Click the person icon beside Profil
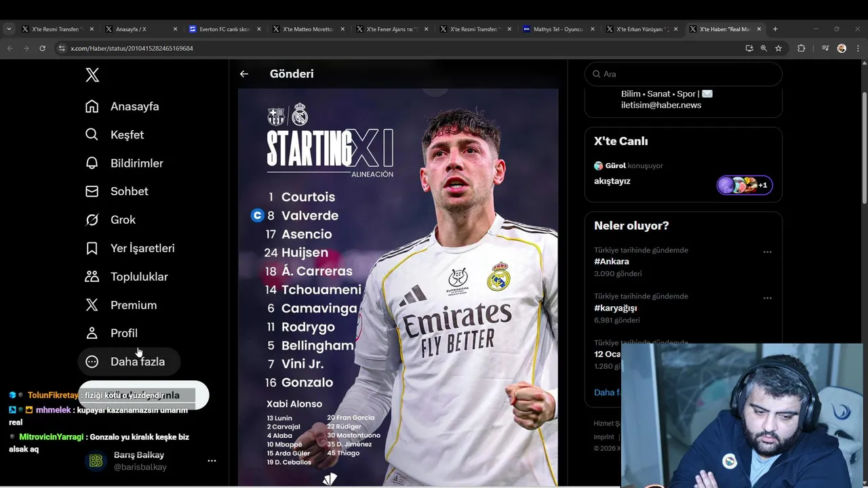868x488 pixels. [92, 333]
